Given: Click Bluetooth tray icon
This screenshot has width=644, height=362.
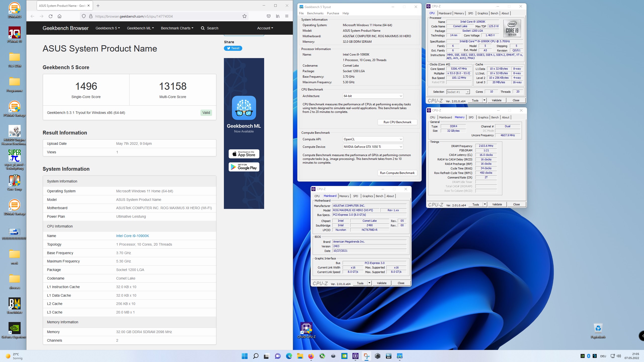Looking at the screenshot, I should tap(588, 356).
